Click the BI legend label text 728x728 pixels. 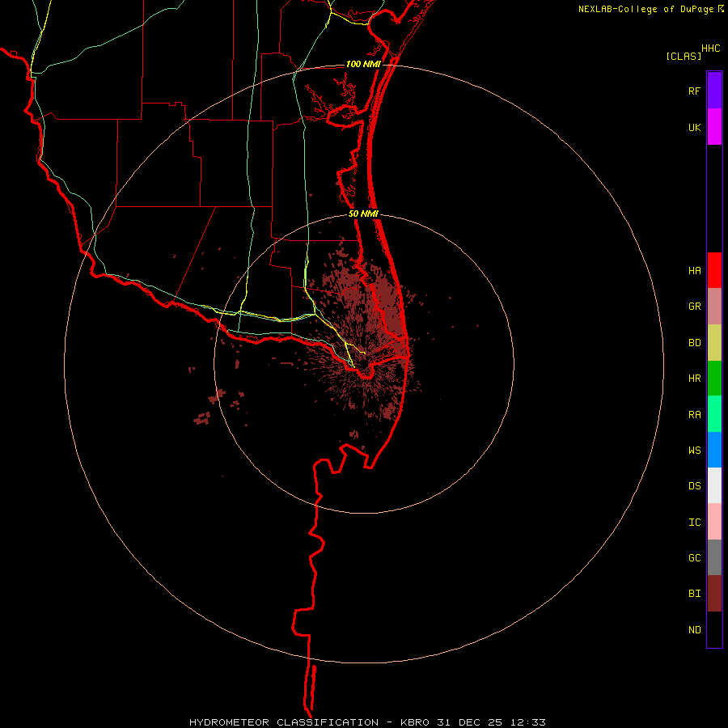click(694, 594)
